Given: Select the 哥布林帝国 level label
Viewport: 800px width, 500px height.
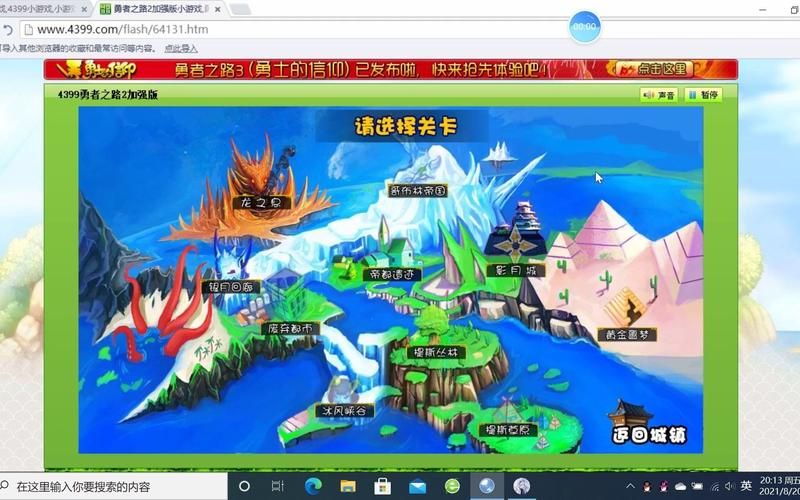Looking at the screenshot, I should pyautogui.click(x=417, y=191).
